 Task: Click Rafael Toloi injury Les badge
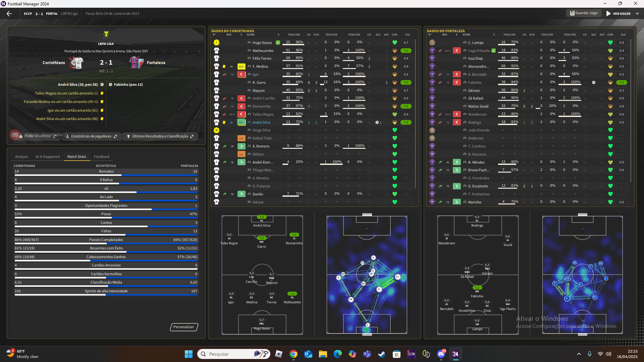click(x=241, y=138)
